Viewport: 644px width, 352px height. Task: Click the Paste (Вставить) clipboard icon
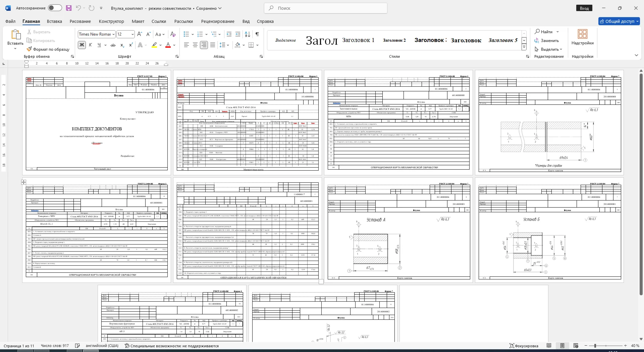click(x=15, y=35)
